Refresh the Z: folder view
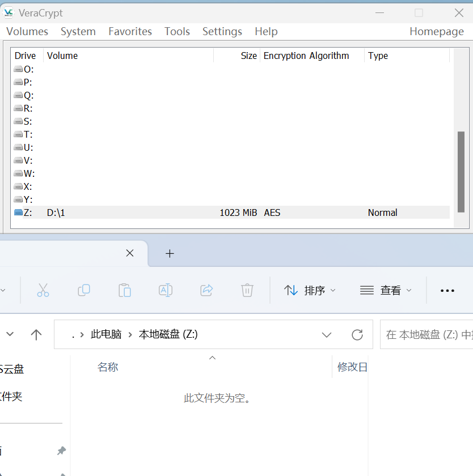 tap(357, 335)
